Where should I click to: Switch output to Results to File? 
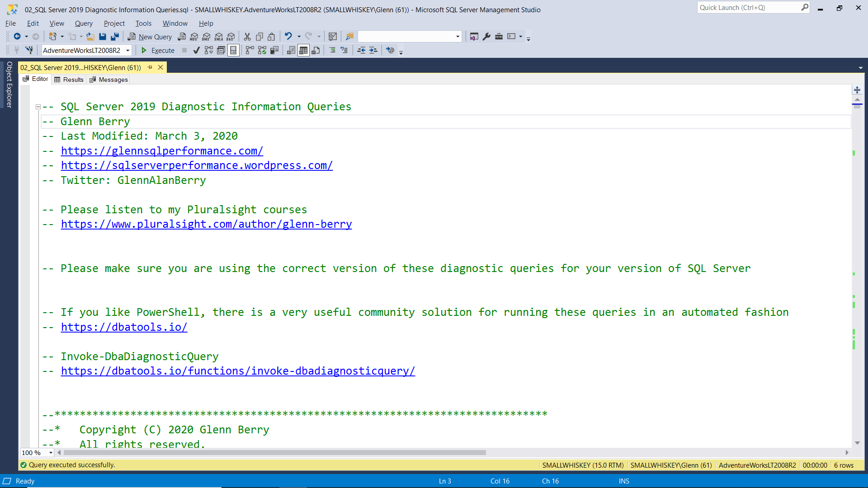click(316, 50)
